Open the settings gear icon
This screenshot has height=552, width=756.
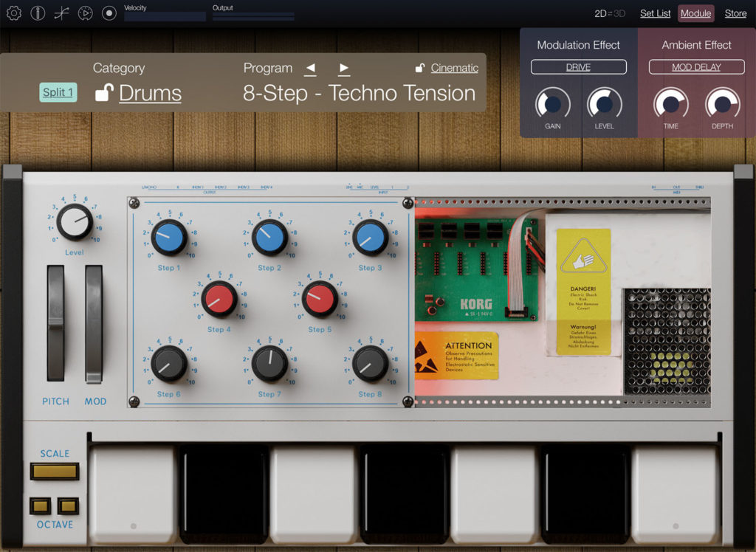coord(14,13)
